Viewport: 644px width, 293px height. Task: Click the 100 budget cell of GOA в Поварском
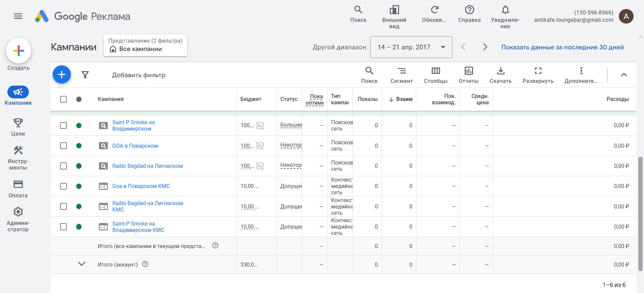coord(247,146)
